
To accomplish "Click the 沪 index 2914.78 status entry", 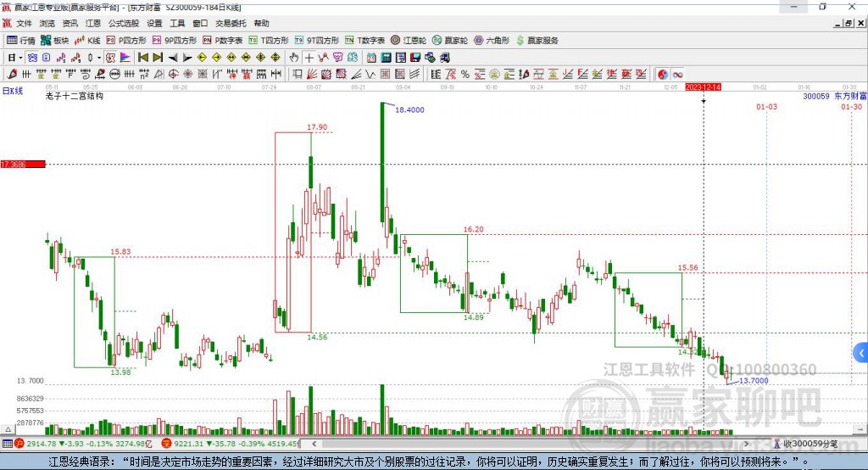I will 83,444.
